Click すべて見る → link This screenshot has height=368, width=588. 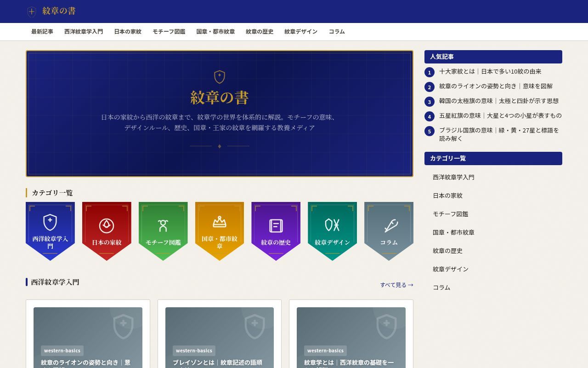click(397, 285)
